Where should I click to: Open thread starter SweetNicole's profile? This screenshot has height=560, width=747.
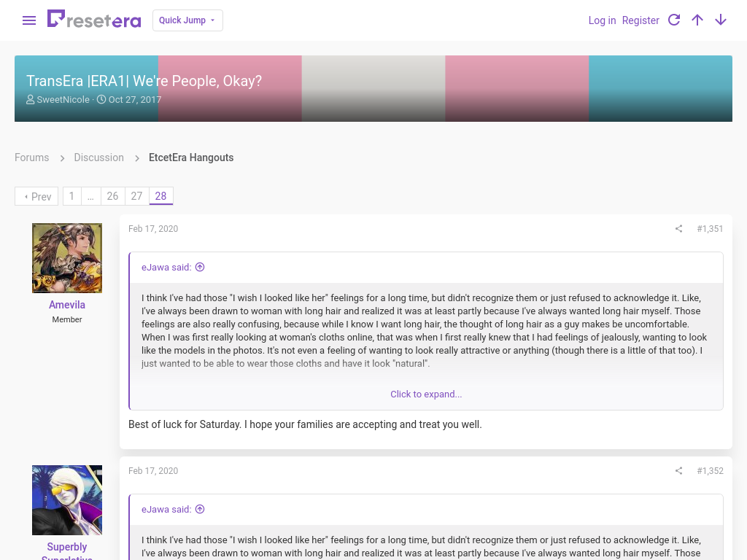click(63, 99)
